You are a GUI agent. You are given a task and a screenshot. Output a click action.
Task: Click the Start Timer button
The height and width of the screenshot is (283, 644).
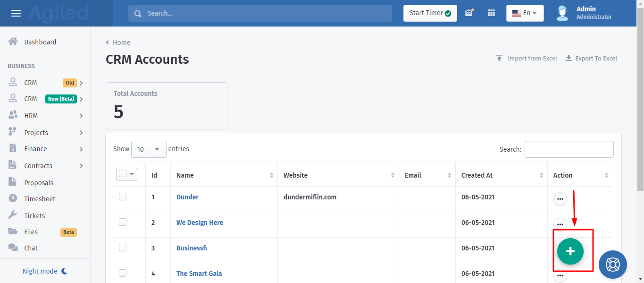coord(430,13)
